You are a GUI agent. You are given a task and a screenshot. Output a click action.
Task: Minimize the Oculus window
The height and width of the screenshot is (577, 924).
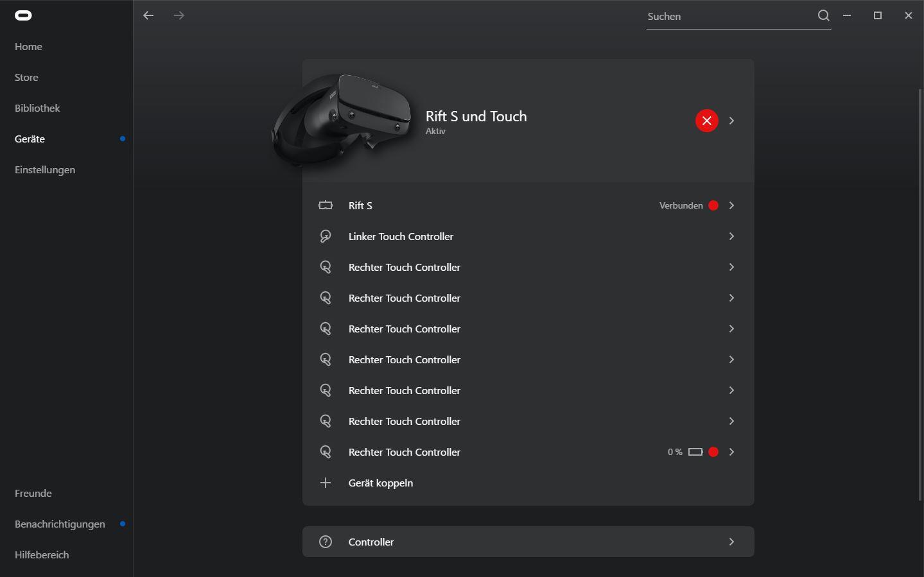pos(847,15)
